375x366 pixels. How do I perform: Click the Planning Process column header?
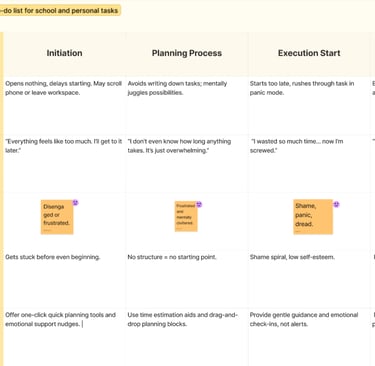click(x=187, y=53)
